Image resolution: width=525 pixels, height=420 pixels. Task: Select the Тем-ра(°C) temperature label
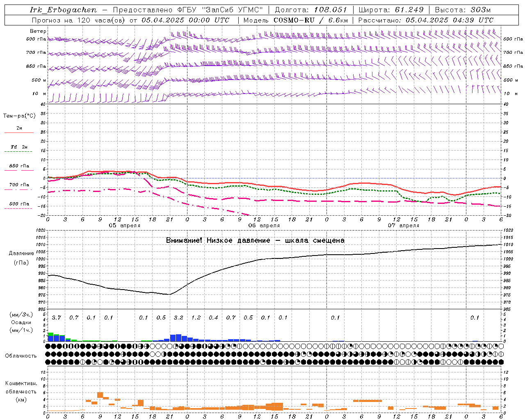click(x=19, y=116)
